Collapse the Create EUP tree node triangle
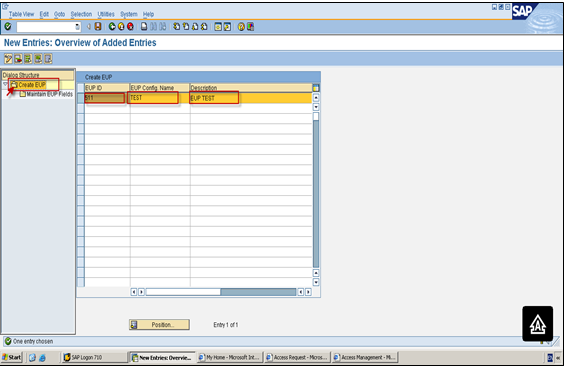The image size is (566, 367). 5,84
